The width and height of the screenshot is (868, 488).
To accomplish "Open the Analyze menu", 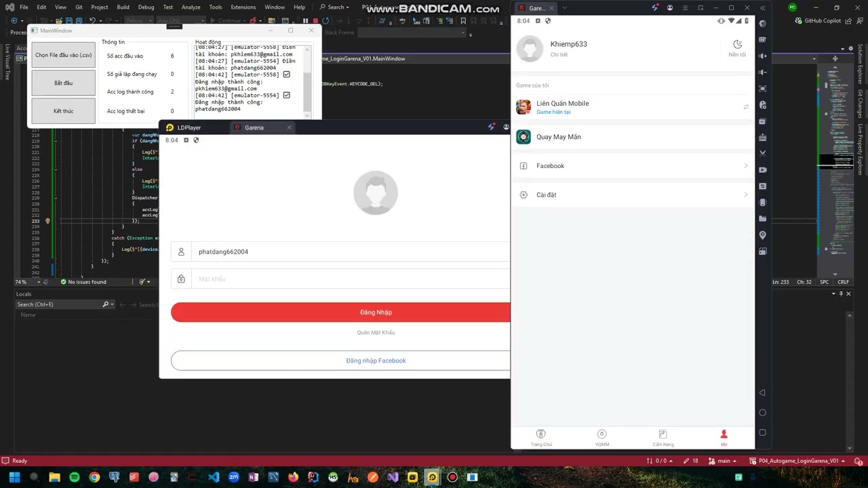I will 191,7.
